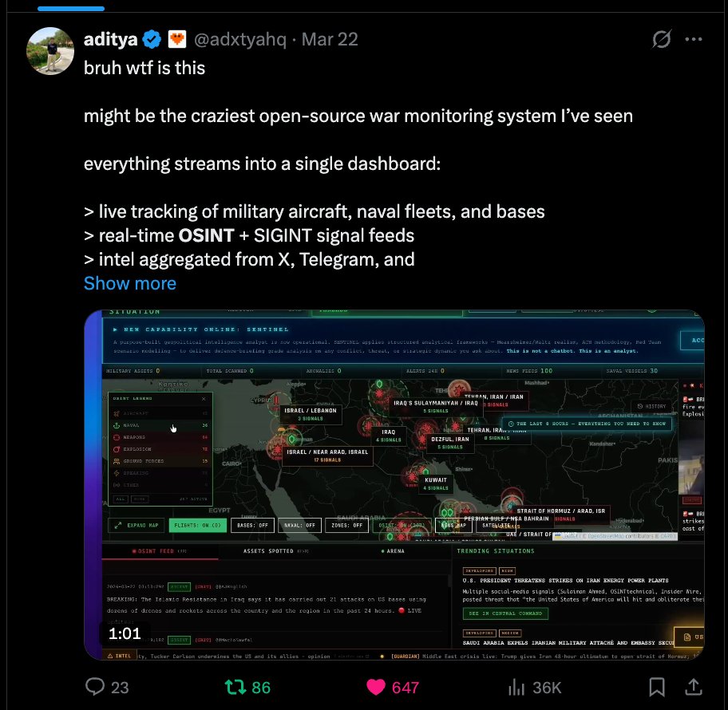Click the EXPAND MAP button in video

point(136,525)
